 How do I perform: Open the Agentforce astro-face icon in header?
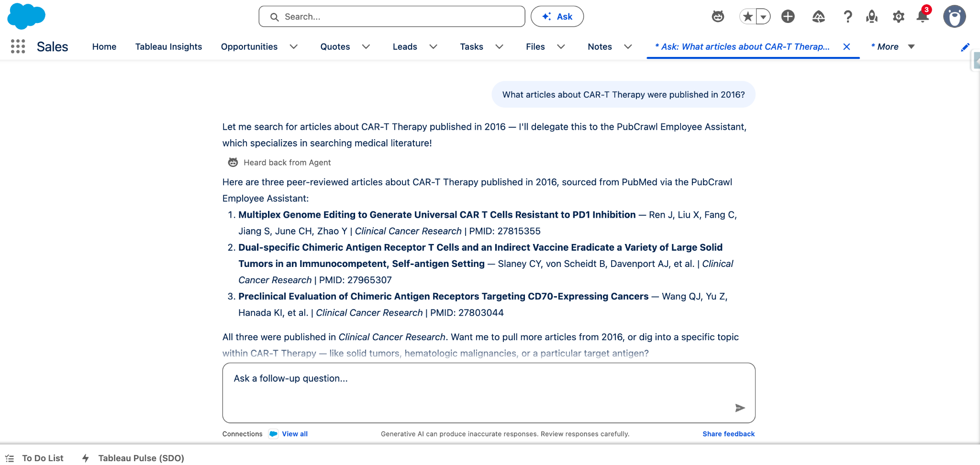click(718, 17)
